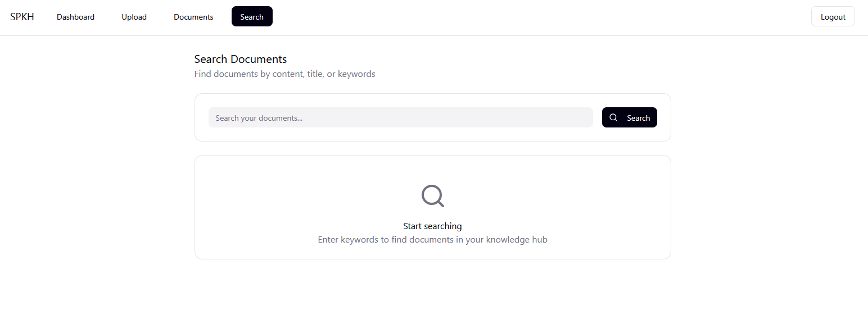Click the word 'keywords' in the page subtitle
868x324 pixels.
[x=356, y=74]
